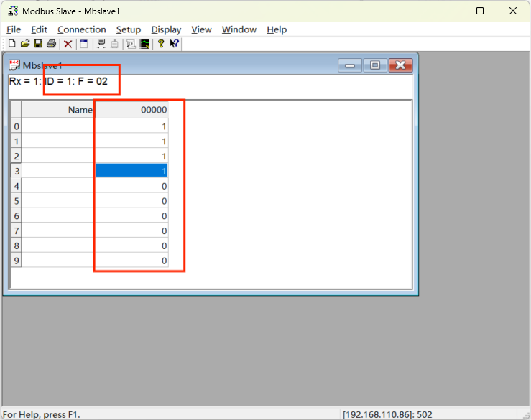Click the 00000 column header
This screenshot has width=531, height=420.
[x=131, y=110]
